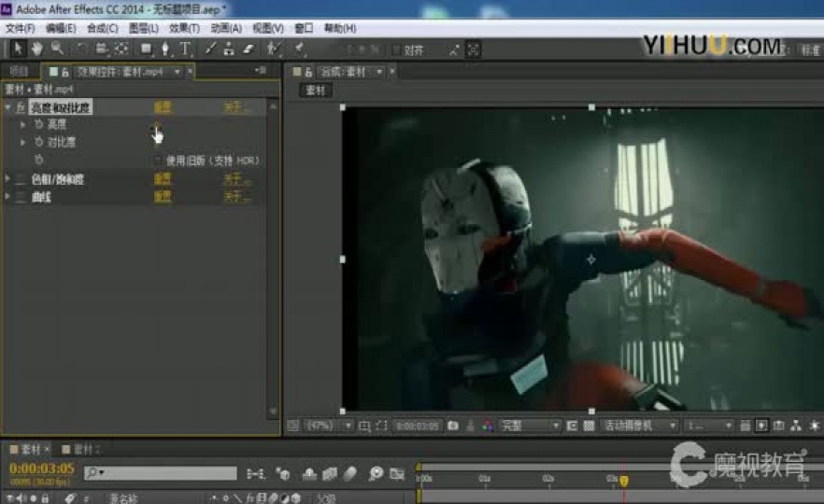The height and width of the screenshot is (504, 824).
Task: Open the 图层(L) menu
Action: click(144, 28)
